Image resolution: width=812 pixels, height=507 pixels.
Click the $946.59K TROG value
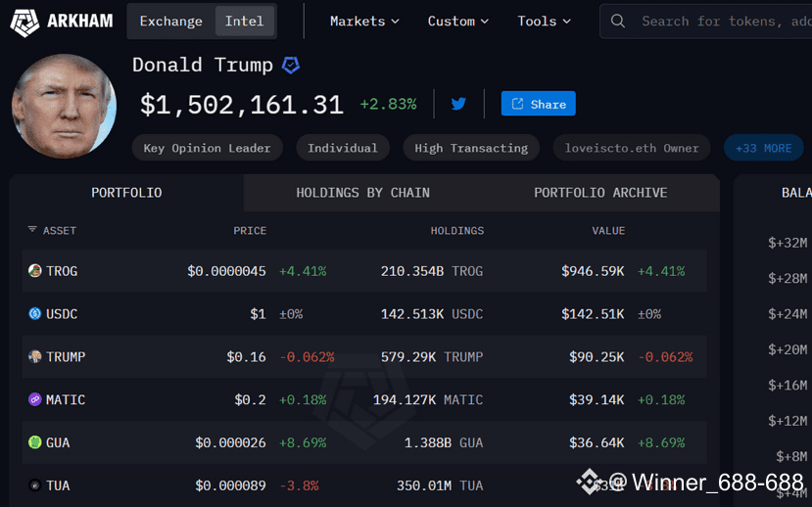pos(593,271)
